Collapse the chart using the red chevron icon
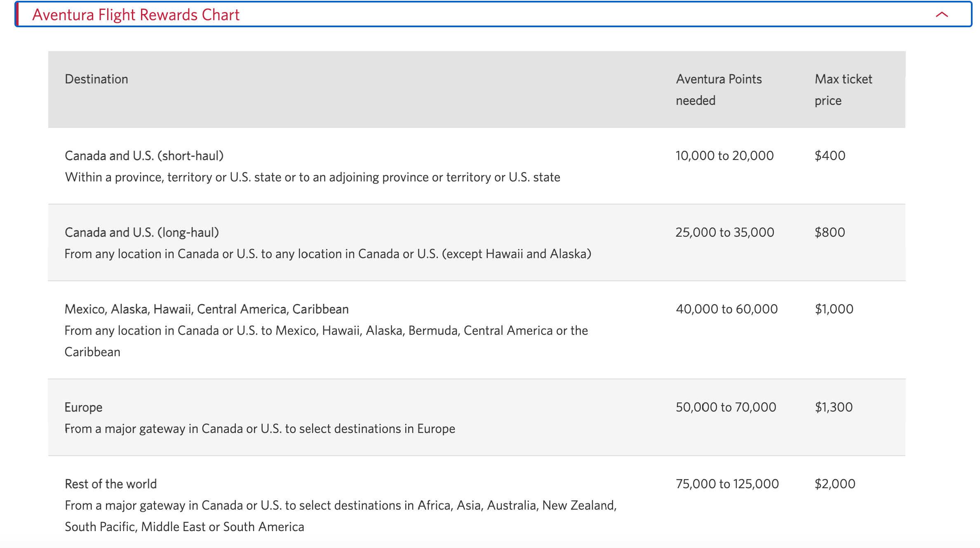 click(x=942, y=15)
